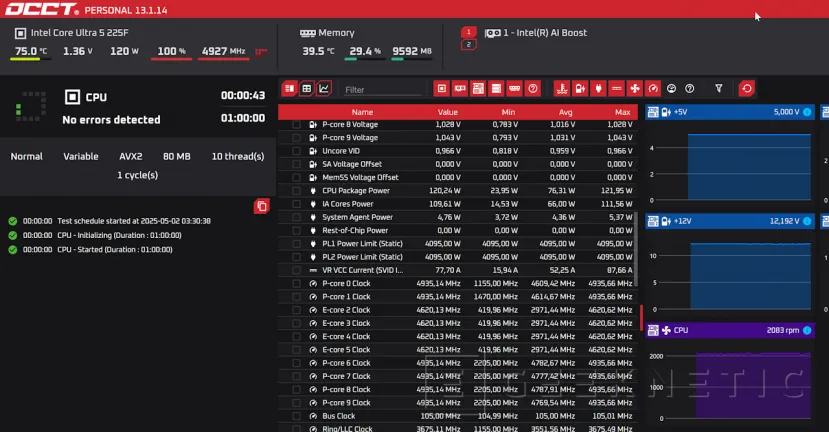Sort the table by Max column

pyautogui.click(x=622, y=112)
